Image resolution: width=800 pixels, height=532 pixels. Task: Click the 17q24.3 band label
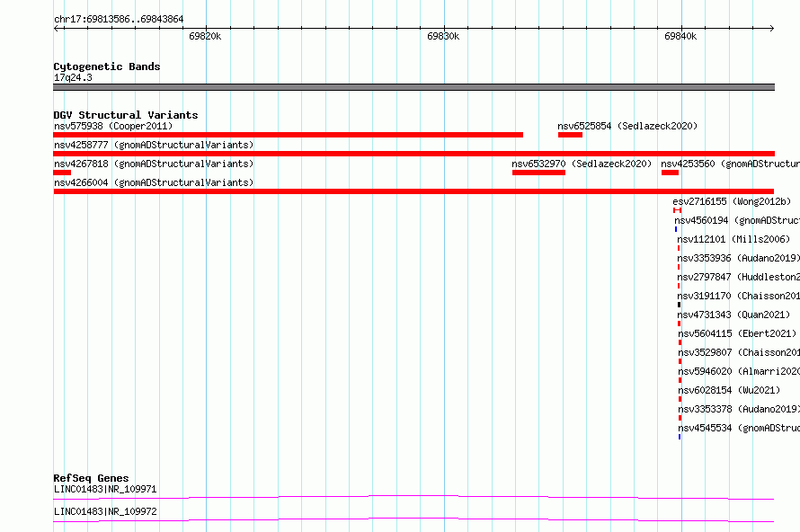coord(73,77)
